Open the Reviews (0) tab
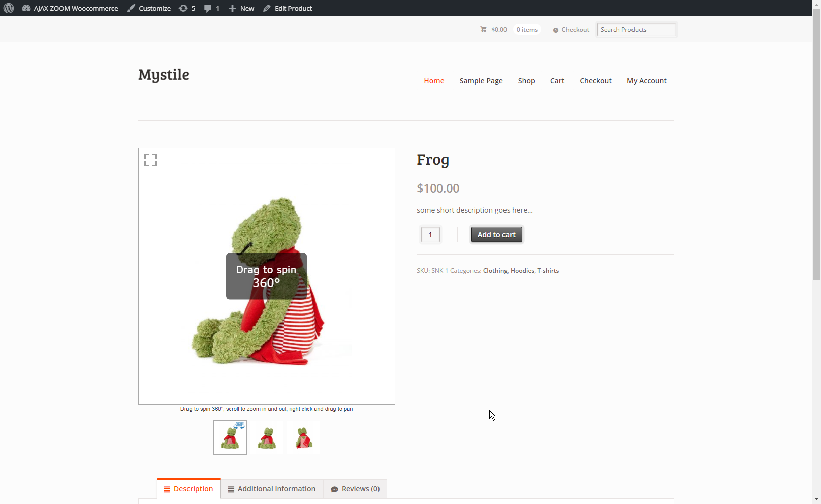The image size is (821, 504). 355,489
